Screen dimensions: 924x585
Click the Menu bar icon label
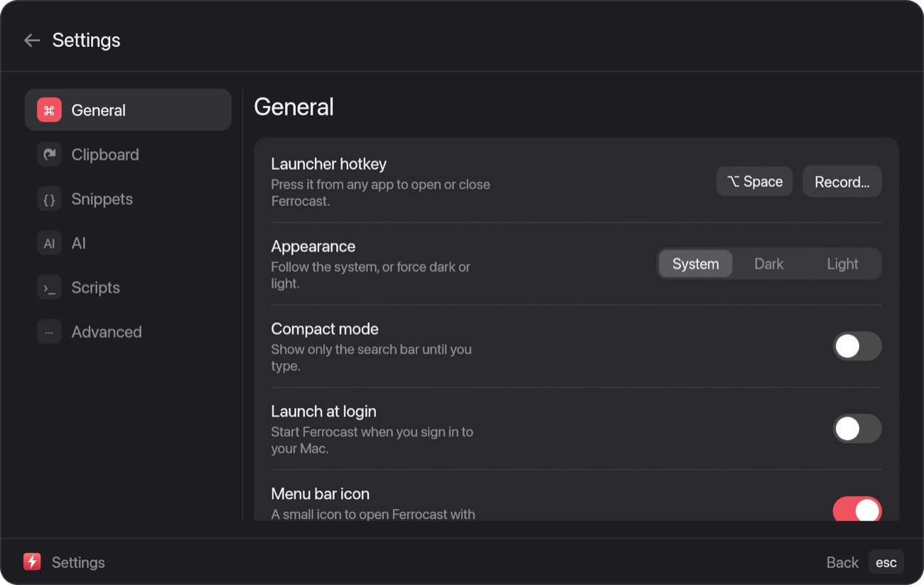coord(321,494)
